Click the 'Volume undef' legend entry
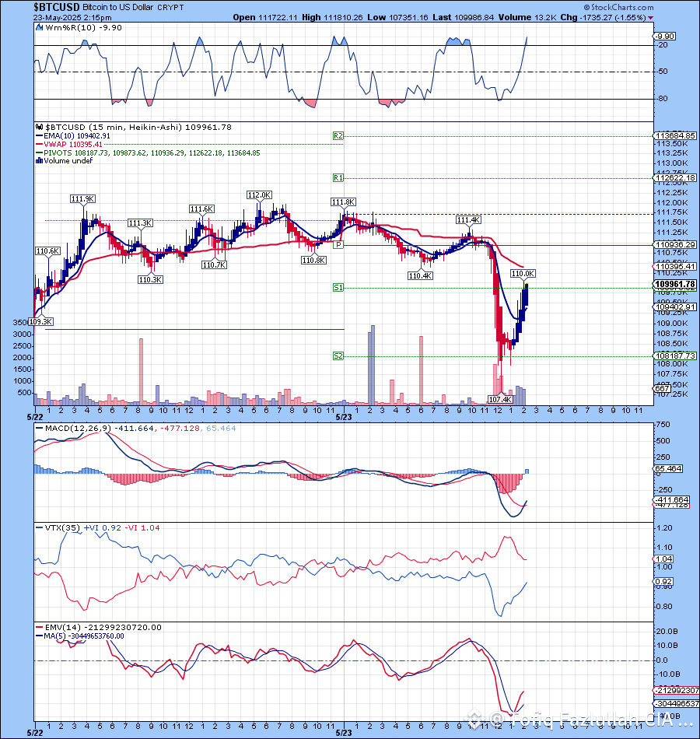 pos(65,161)
